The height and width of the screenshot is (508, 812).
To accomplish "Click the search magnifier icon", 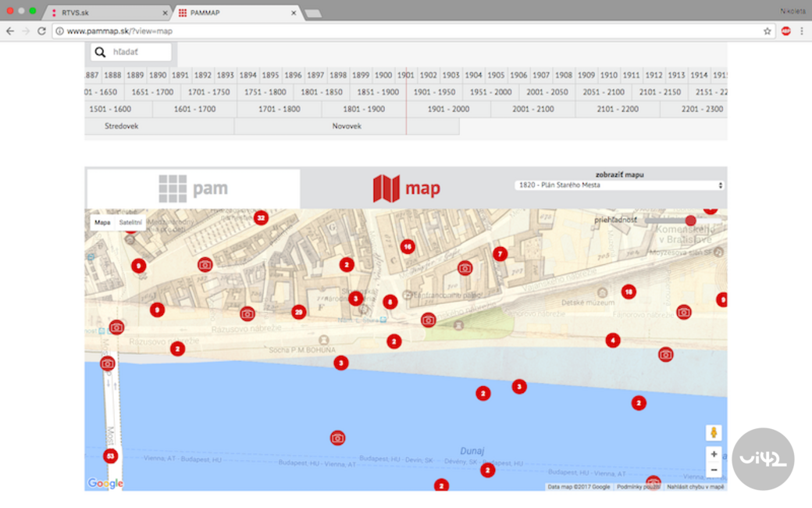I will click(100, 52).
